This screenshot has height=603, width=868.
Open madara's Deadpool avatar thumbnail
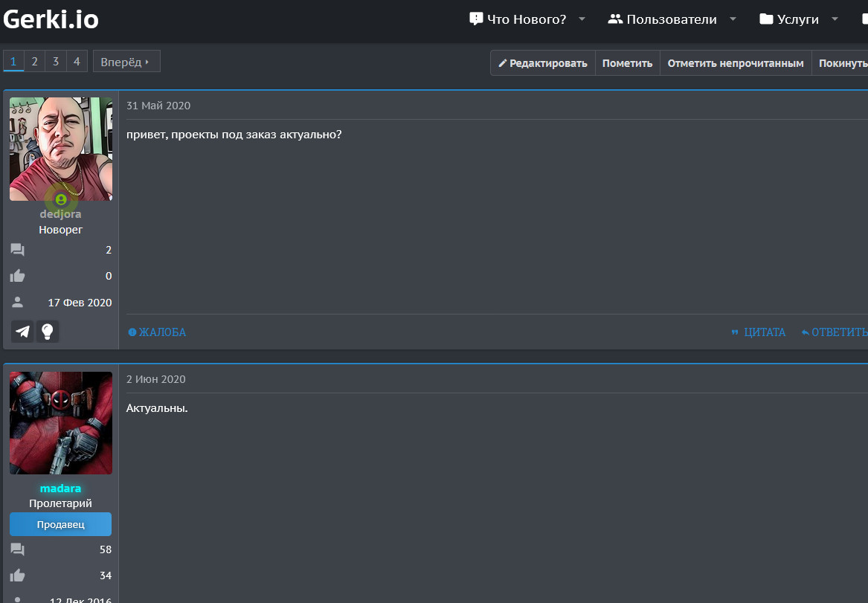(61, 423)
